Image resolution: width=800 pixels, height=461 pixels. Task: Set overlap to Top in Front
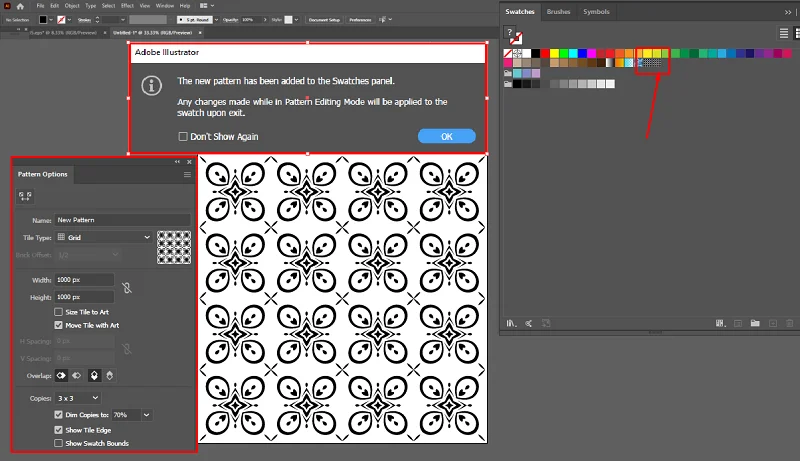(94, 375)
